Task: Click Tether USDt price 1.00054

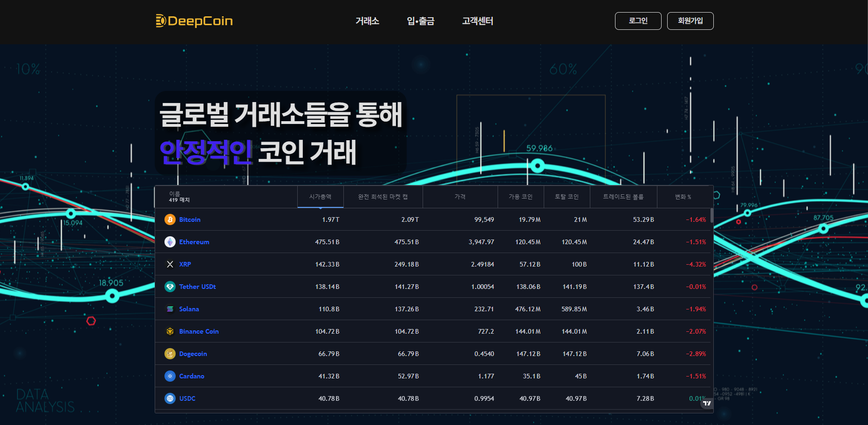Action: coord(483,287)
